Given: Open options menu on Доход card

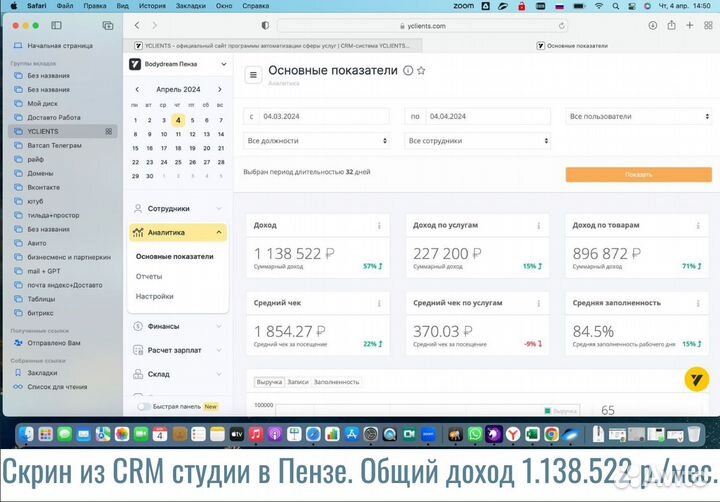Looking at the screenshot, I should (x=379, y=226).
